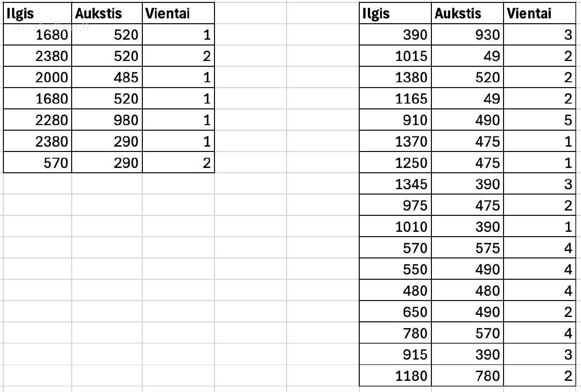Select the Vientai header in the right table
581x392 pixels.
pyautogui.click(x=539, y=14)
